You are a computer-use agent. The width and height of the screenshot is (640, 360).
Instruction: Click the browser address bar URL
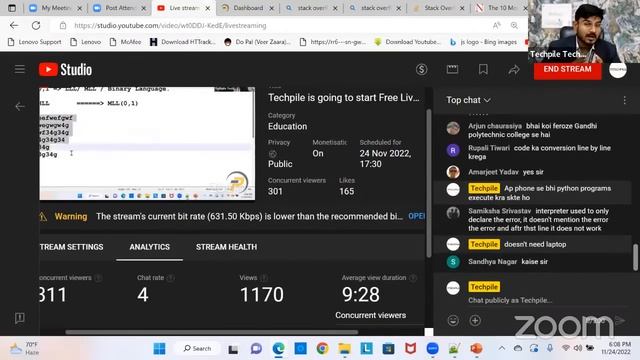point(170,26)
